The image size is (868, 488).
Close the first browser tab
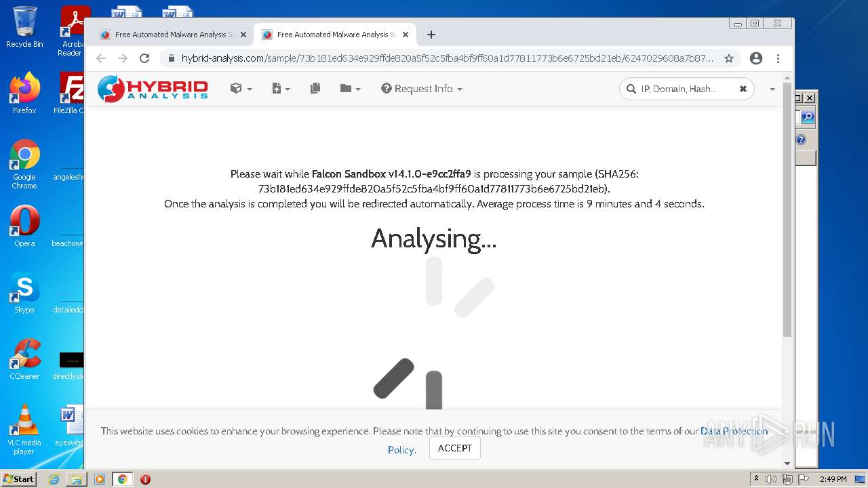click(x=243, y=35)
